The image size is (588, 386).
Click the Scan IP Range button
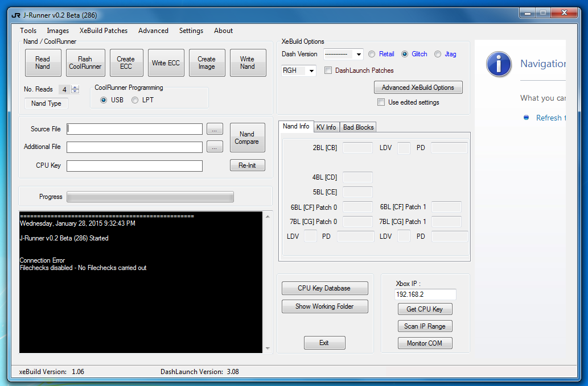(x=425, y=326)
